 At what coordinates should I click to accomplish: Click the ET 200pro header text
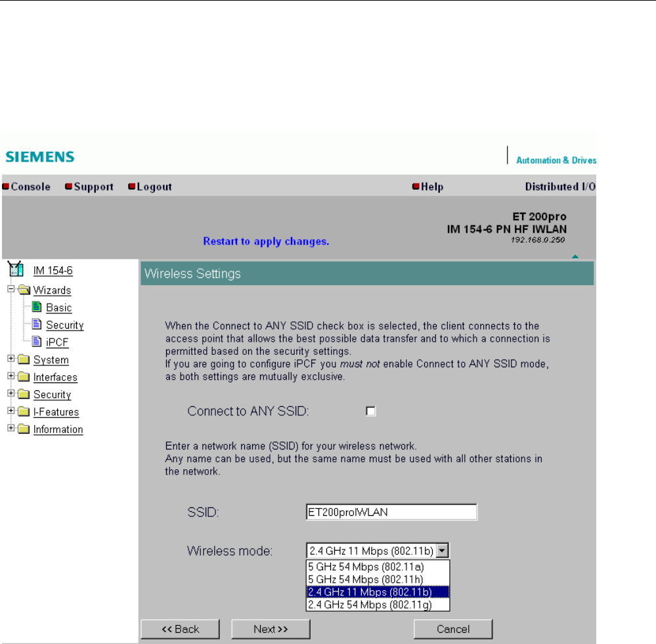[539, 216]
